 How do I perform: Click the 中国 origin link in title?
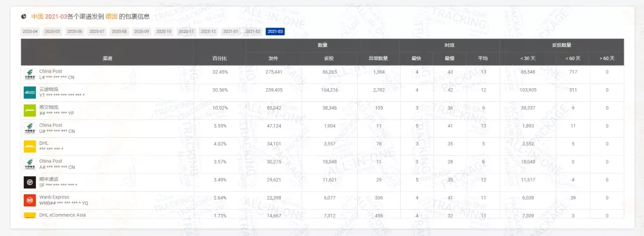tap(38, 17)
